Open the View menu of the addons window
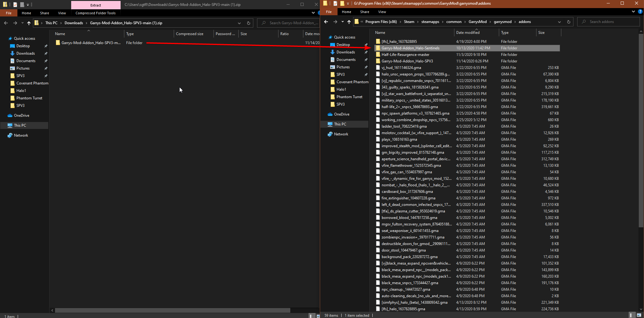This screenshot has width=644, height=318. 382,12
